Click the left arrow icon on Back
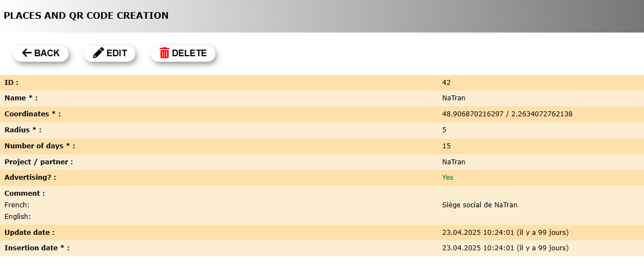644x263 pixels. [27, 53]
